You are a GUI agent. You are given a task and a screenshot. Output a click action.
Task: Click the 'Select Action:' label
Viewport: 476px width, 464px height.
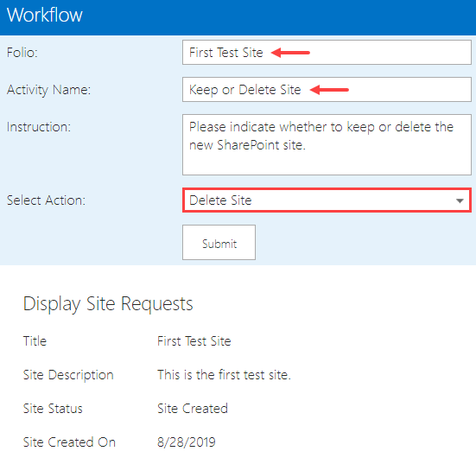click(x=46, y=200)
